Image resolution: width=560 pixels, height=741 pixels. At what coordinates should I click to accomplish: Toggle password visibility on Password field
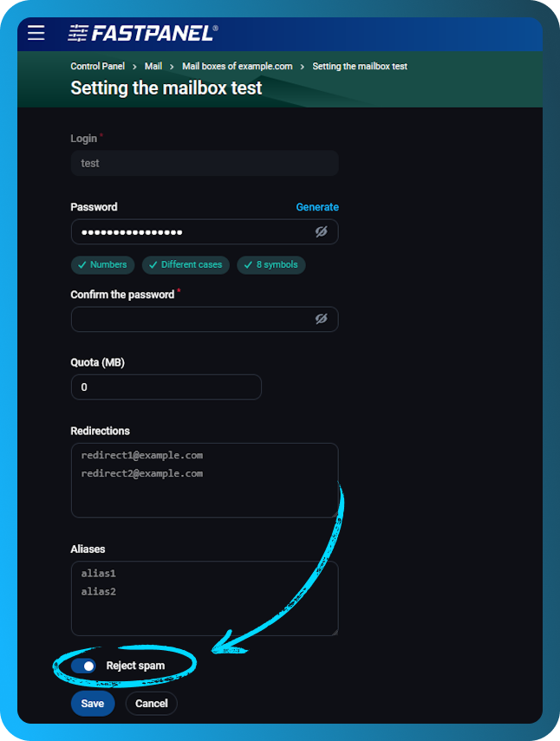[x=322, y=231]
